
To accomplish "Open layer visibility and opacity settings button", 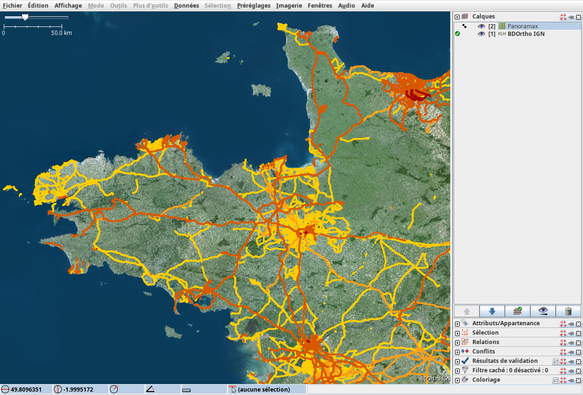I will [543, 311].
